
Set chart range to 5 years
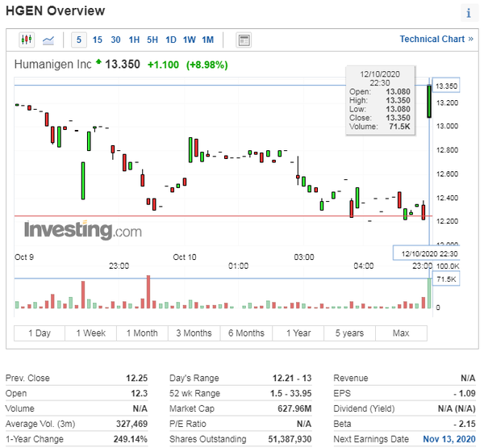pyautogui.click(x=350, y=333)
